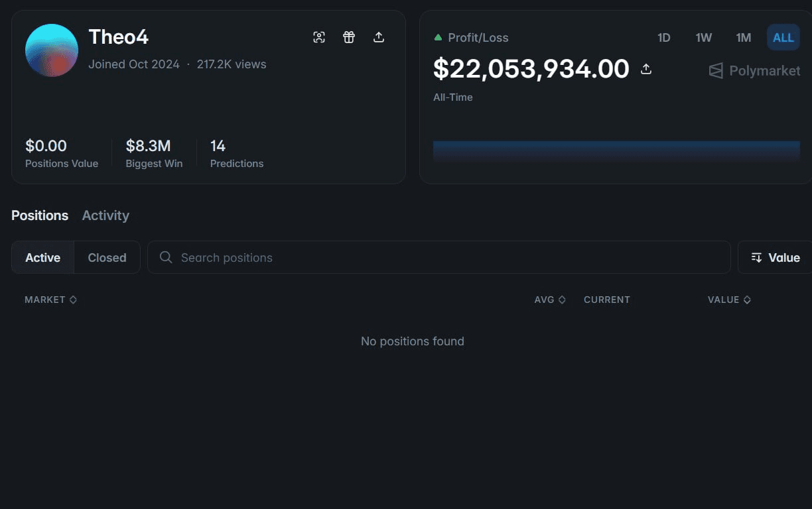This screenshot has height=509, width=812.
Task: Click the share icon in profile card
Action: pyautogui.click(x=379, y=37)
